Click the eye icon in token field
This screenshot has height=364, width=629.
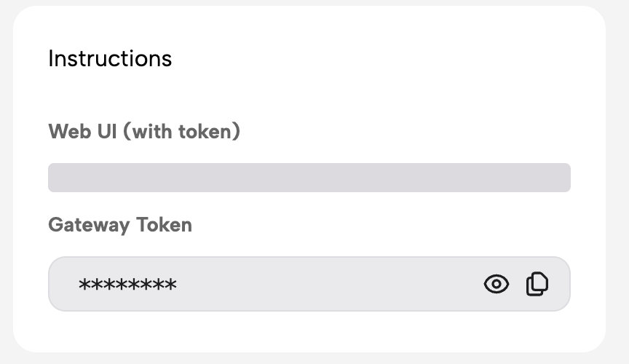tap(496, 284)
